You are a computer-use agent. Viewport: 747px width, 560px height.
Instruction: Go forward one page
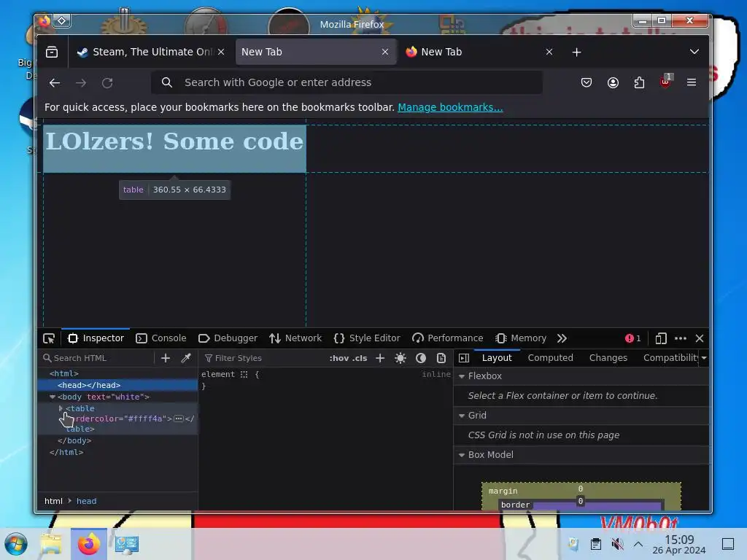81,83
